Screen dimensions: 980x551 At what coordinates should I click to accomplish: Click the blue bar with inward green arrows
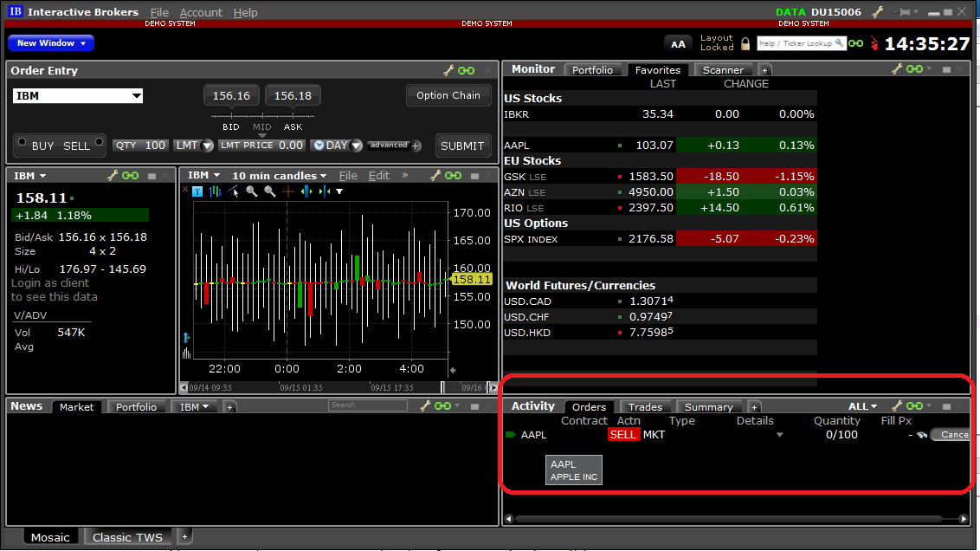point(325,191)
